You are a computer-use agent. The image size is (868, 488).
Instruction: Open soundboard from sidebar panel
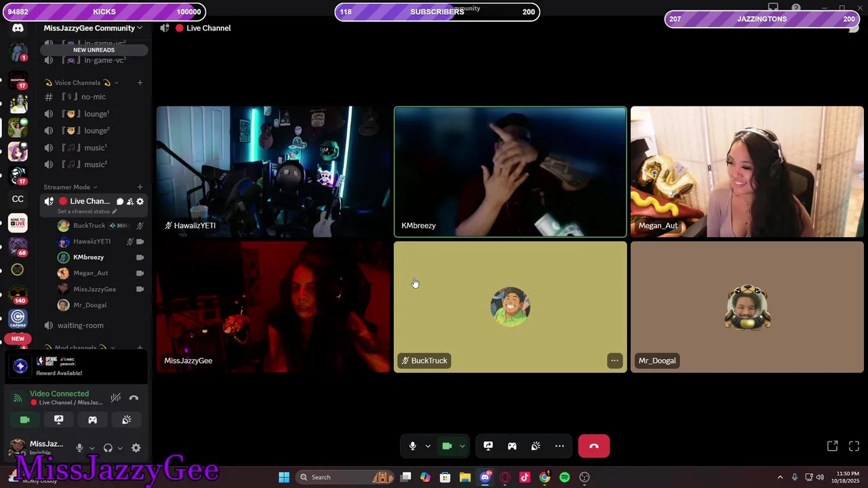pos(126,420)
